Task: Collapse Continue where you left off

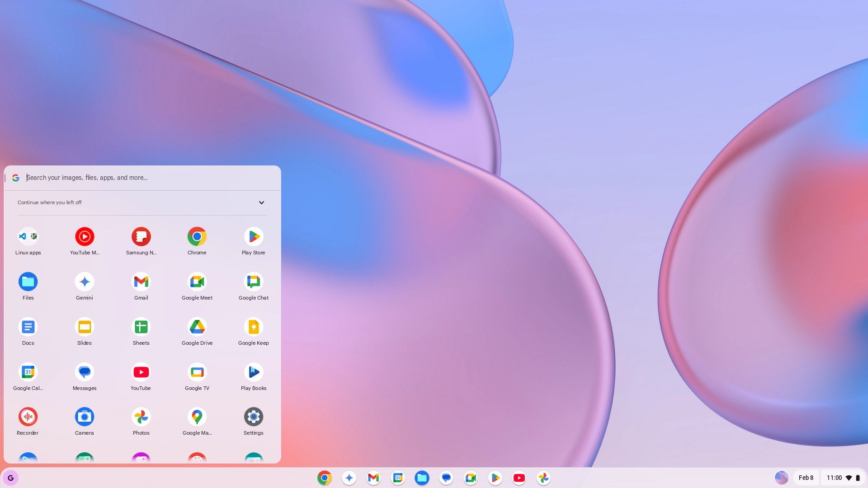Action: pos(261,202)
